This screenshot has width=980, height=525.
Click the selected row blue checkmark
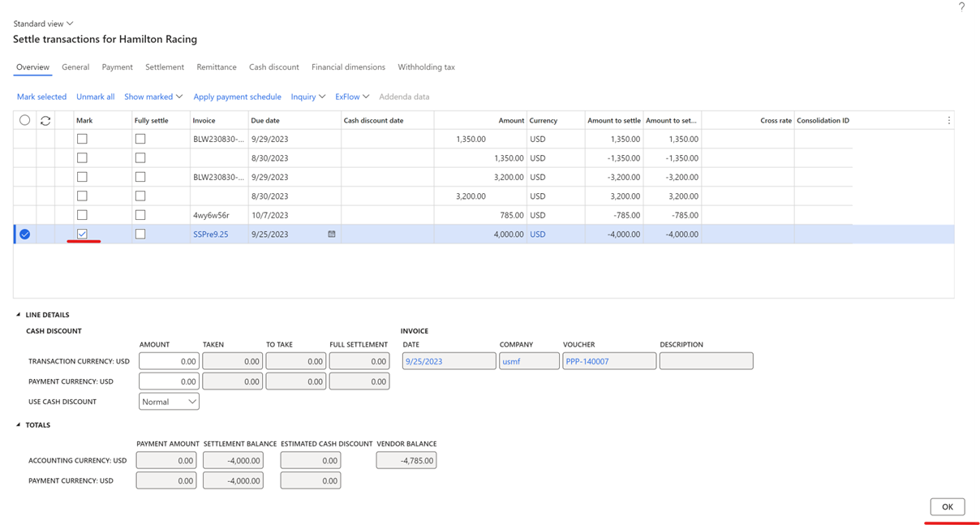(24, 235)
